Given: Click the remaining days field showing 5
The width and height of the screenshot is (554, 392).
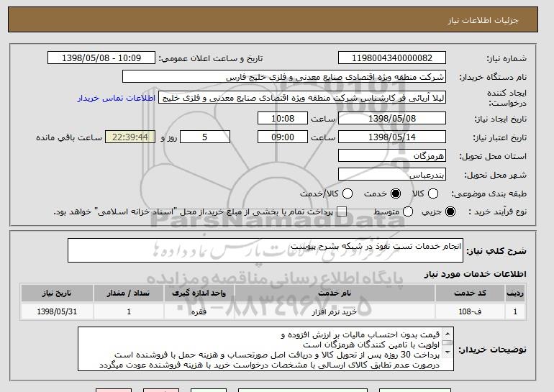Looking at the screenshot, I should 205,137.
